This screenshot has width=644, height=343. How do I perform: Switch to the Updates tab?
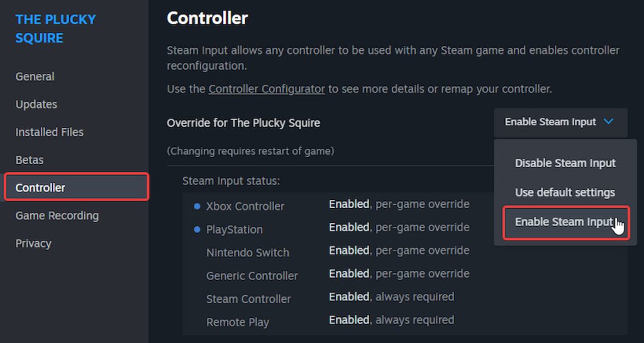pyautogui.click(x=36, y=104)
